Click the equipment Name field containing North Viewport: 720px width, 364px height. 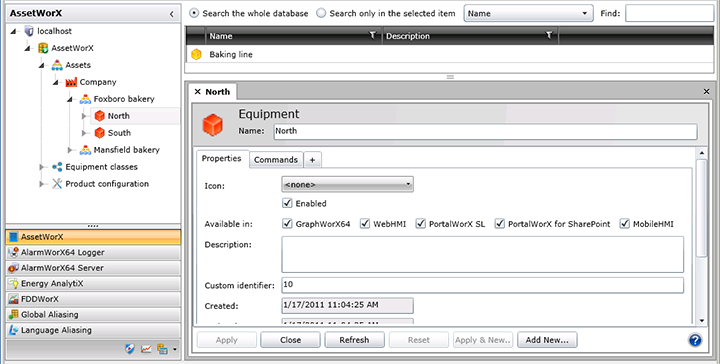[485, 131]
